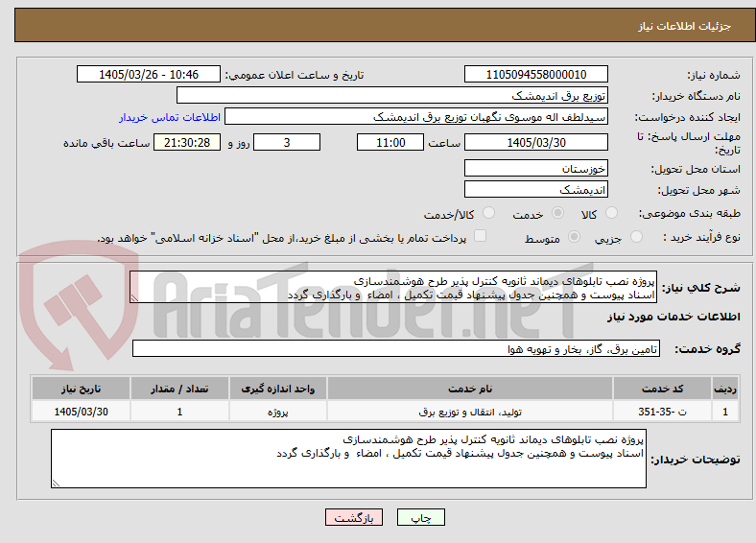Click the row number cell 1 in ردیف column
756x543 pixels.
pyautogui.click(x=725, y=412)
